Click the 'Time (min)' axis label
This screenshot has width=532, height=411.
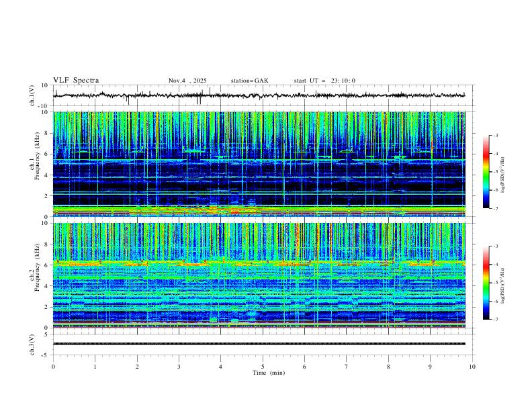[x=269, y=373]
